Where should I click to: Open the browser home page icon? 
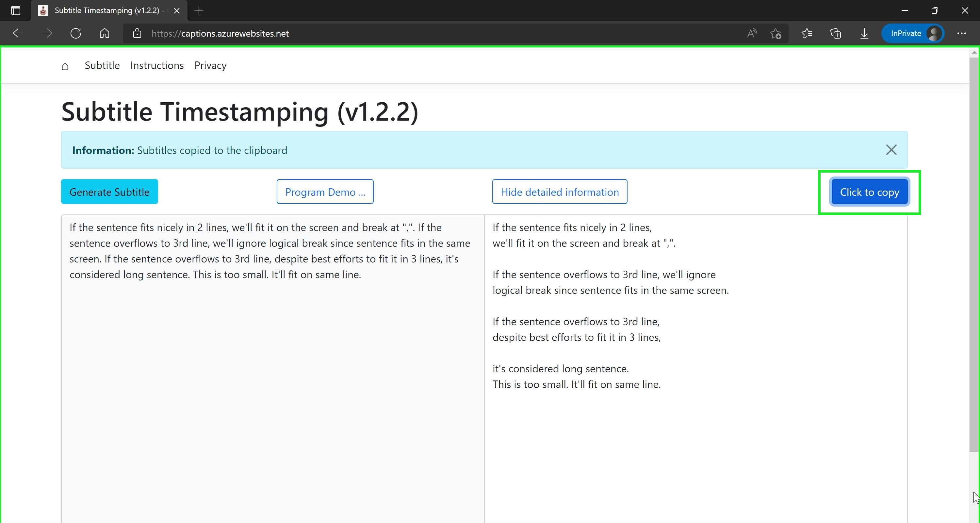pos(104,33)
